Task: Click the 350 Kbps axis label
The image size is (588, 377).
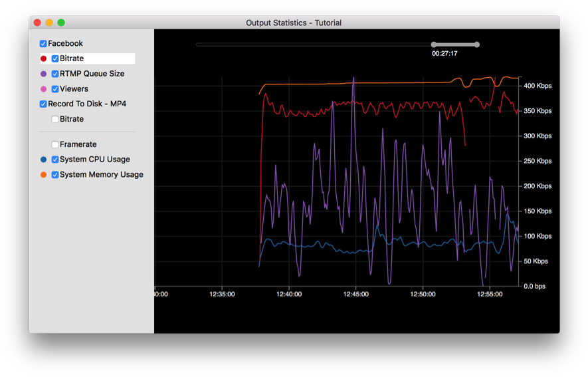Action: 538,111
